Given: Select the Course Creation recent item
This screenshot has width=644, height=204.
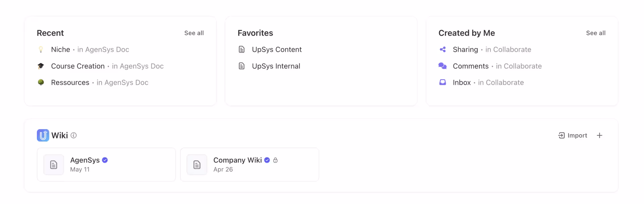Looking at the screenshot, I should [x=78, y=66].
